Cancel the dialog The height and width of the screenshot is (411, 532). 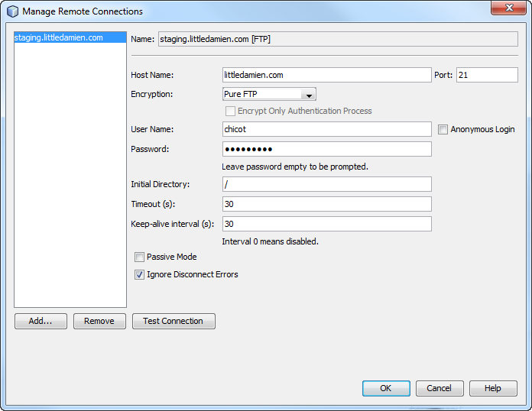click(440, 388)
